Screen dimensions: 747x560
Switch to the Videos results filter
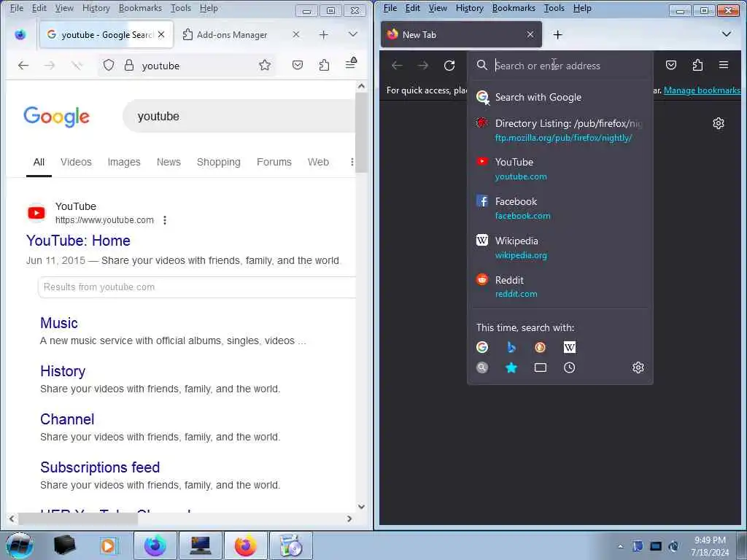coord(76,162)
